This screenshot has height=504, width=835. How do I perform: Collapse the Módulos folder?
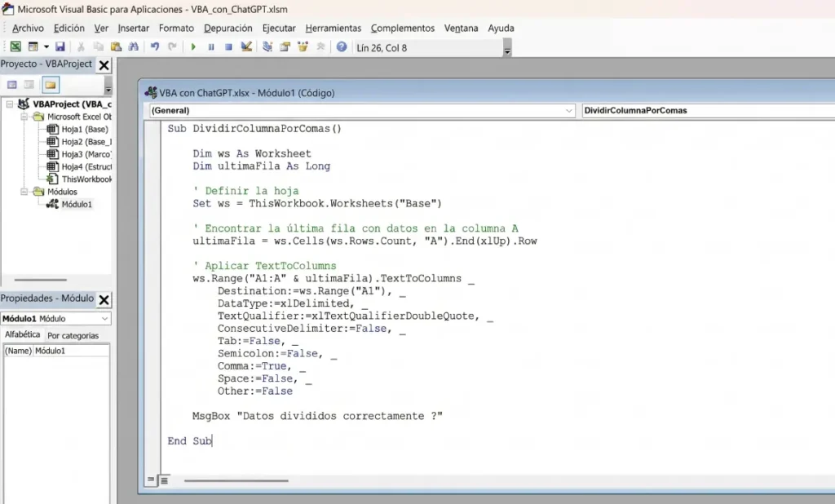point(24,192)
